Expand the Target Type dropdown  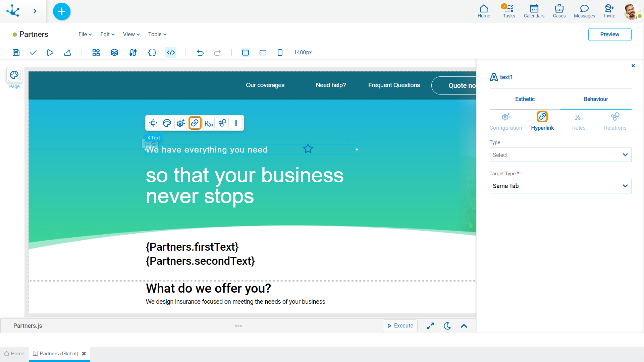[560, 186]
